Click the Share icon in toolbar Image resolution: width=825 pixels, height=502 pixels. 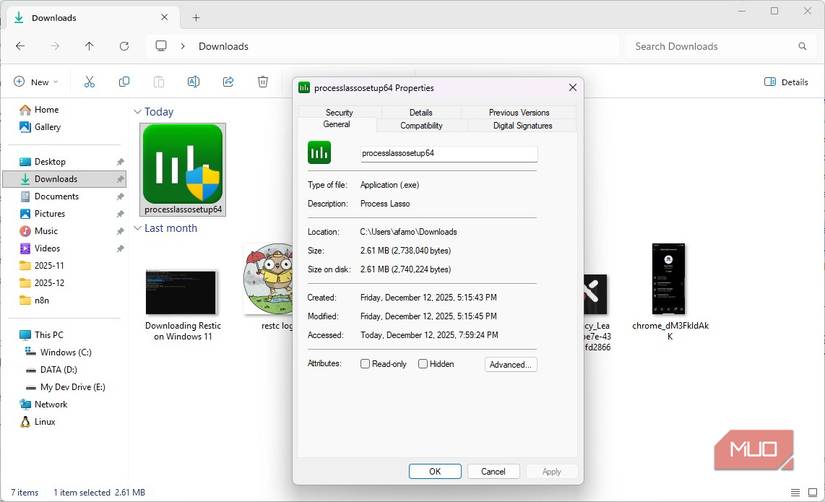pos(228,82)
